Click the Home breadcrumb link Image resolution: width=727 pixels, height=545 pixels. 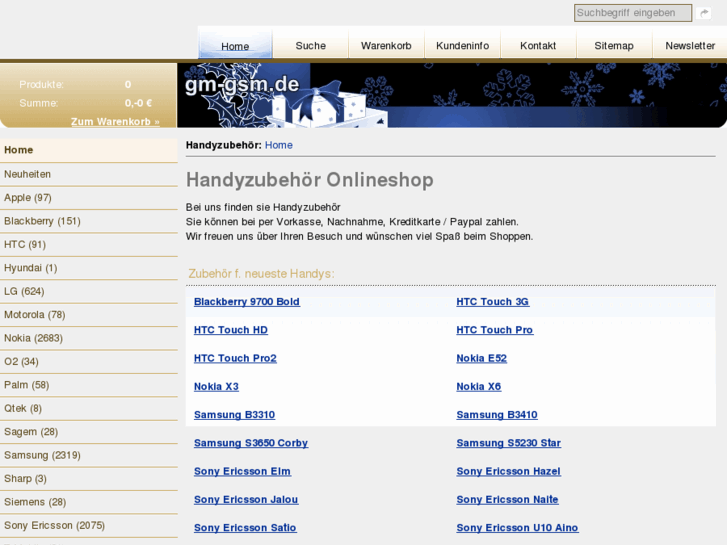[x=279, y=145]
